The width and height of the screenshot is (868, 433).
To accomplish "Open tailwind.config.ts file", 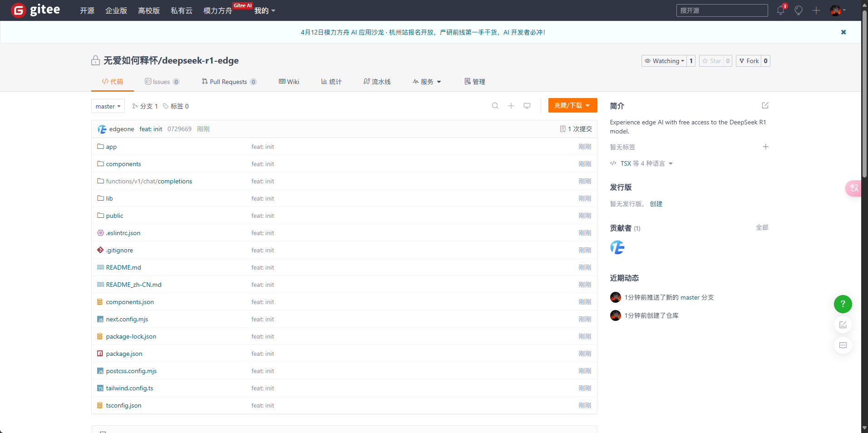I will coord(129,388).
